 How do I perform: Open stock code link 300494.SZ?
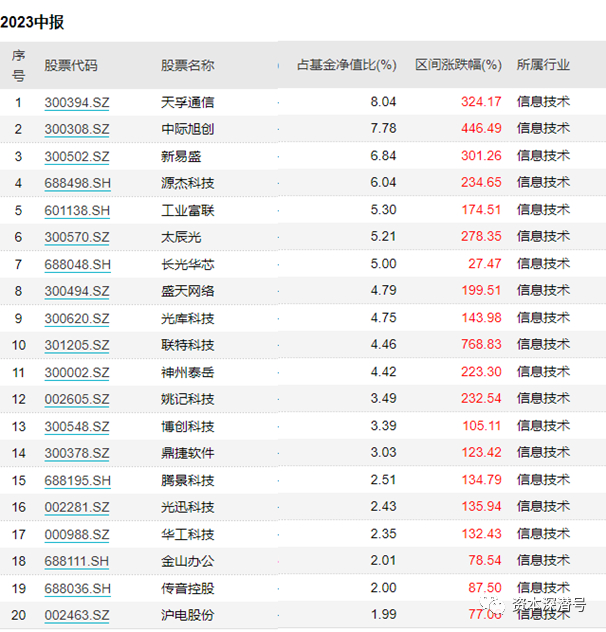pos(77,291)
